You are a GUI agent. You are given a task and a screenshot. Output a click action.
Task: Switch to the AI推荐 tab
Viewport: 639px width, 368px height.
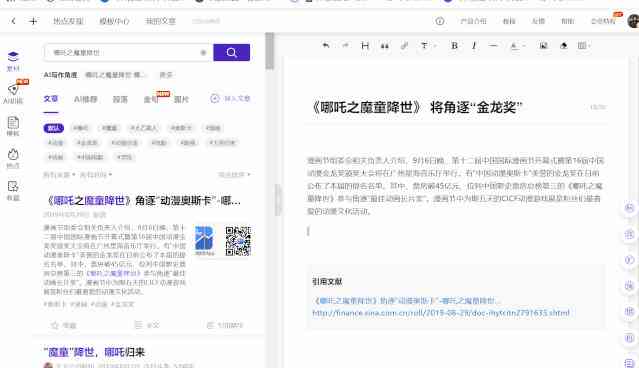[86, 99]
